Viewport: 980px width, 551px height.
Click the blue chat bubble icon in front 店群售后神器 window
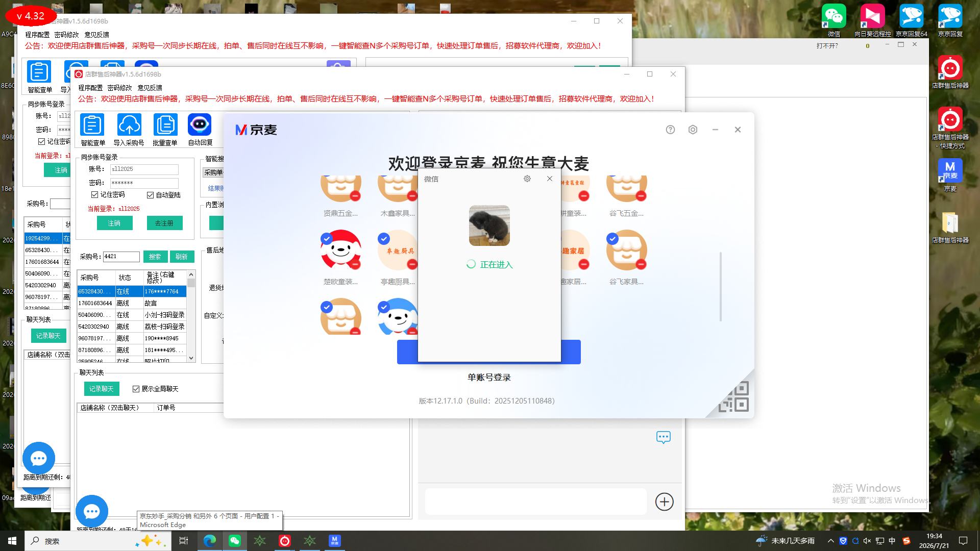pos(92,511)
